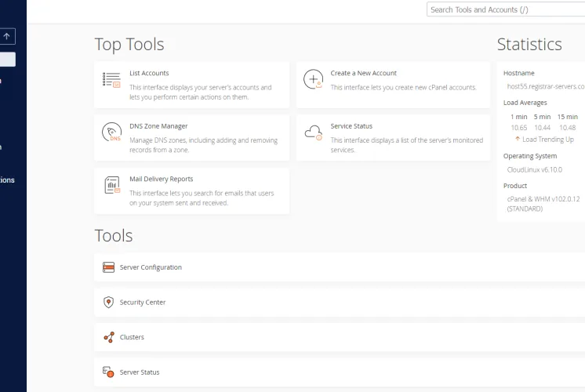Click the Create a New Account plus icon
This screenshot has height=392, width=585.
click(x=314, y=79)
